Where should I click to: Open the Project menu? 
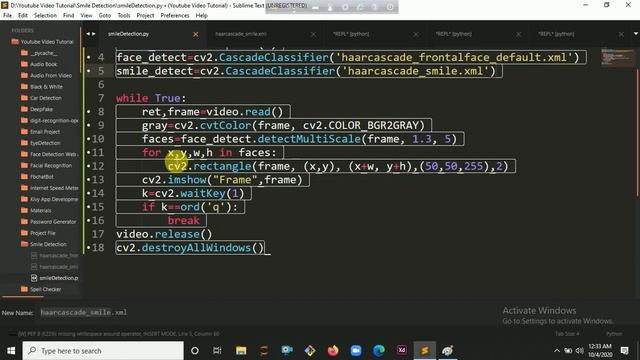coord(145,16)
